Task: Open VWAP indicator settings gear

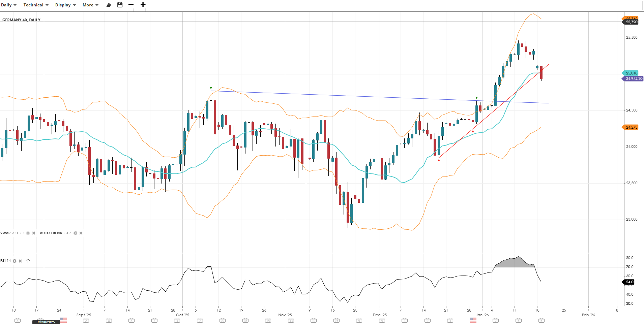Action: tap(28, 233)
